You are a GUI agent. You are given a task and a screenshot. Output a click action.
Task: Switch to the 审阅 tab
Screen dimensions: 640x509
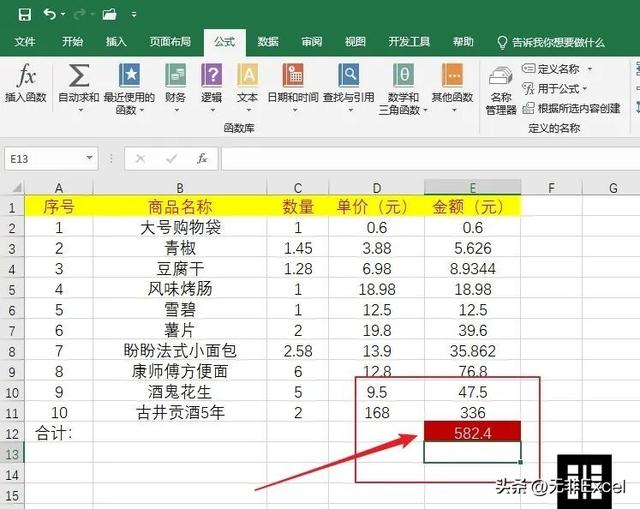pos(312,42)
